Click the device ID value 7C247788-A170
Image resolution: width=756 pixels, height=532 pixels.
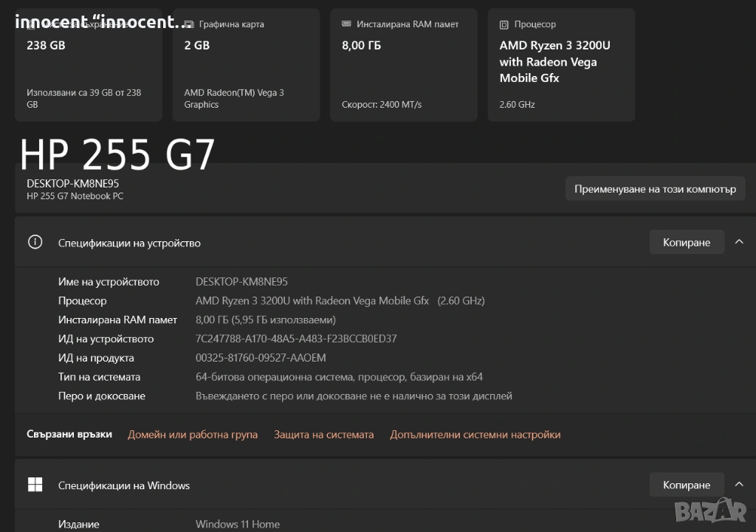coord(296,339)
